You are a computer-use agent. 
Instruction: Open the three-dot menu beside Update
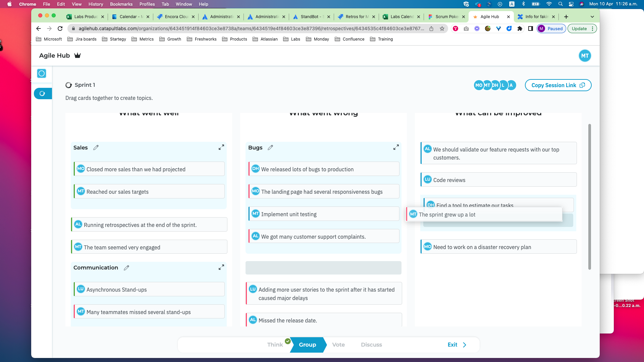[x=593, y=28]
